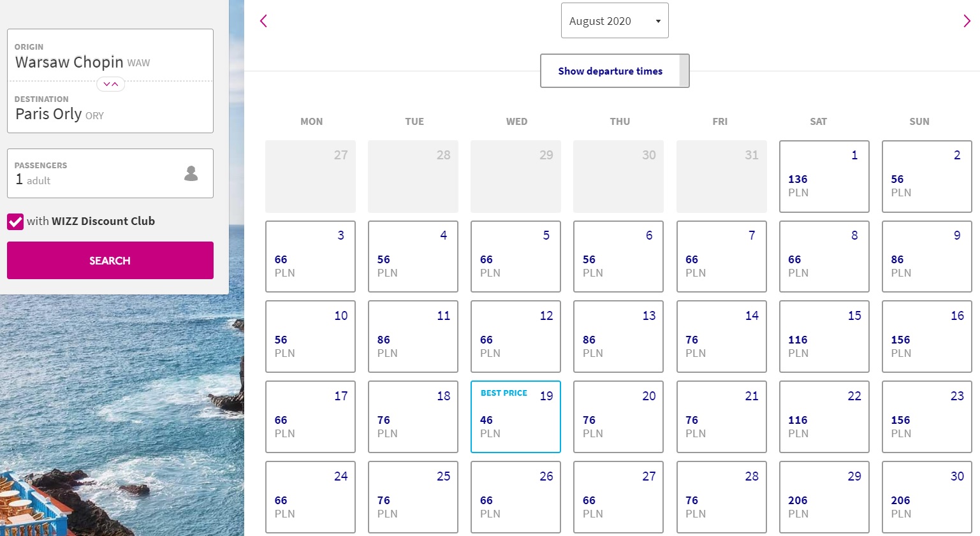This screenshot has width=980, height=536.
Task: Select August 30 for 206 PLN
Action: coord(926,497)
